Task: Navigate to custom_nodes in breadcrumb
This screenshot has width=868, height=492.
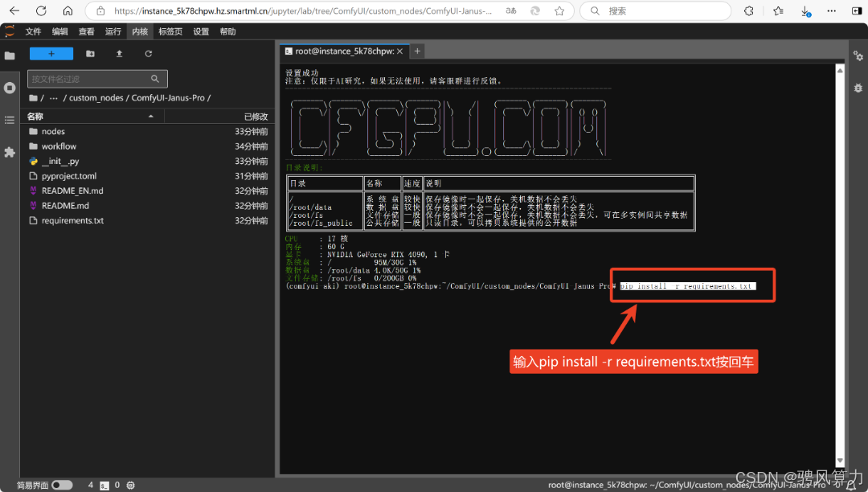Action: 96,98
